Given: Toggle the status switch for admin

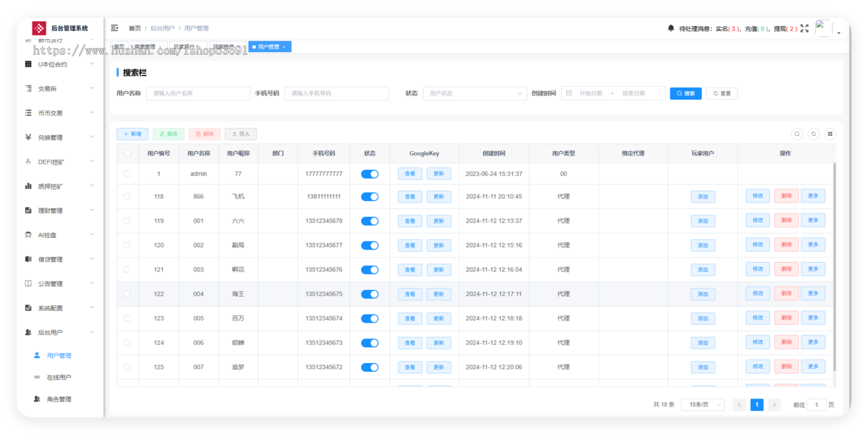Looking at the screenshot, I should click(370, 174).
